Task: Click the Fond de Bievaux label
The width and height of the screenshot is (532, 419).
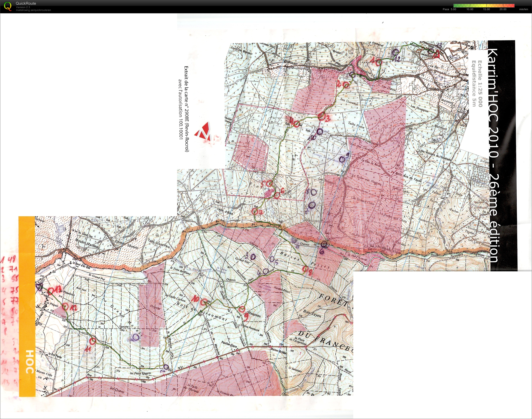Action: (x=241, y=51)
